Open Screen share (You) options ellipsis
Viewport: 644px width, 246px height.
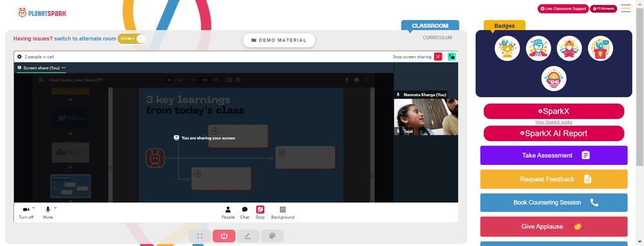coord(63,68)
